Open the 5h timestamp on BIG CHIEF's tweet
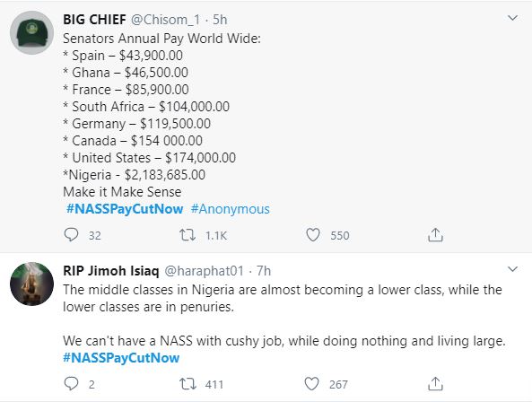The width and height of the screenshot is (532, 402). click(x=220, y=20)
